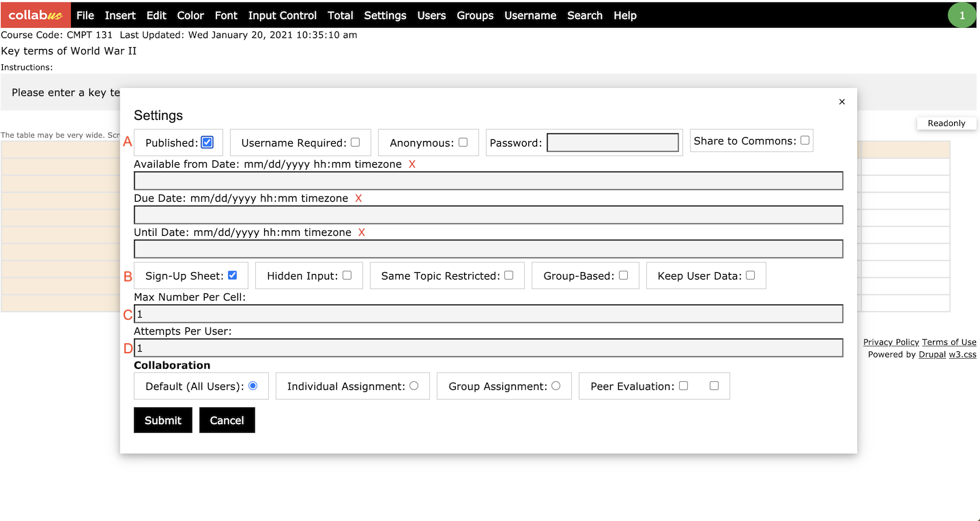This screenshot has width=980, height=521.
Task: Check the second Peer Evaluation checkbox
Action: pos(714,386)
